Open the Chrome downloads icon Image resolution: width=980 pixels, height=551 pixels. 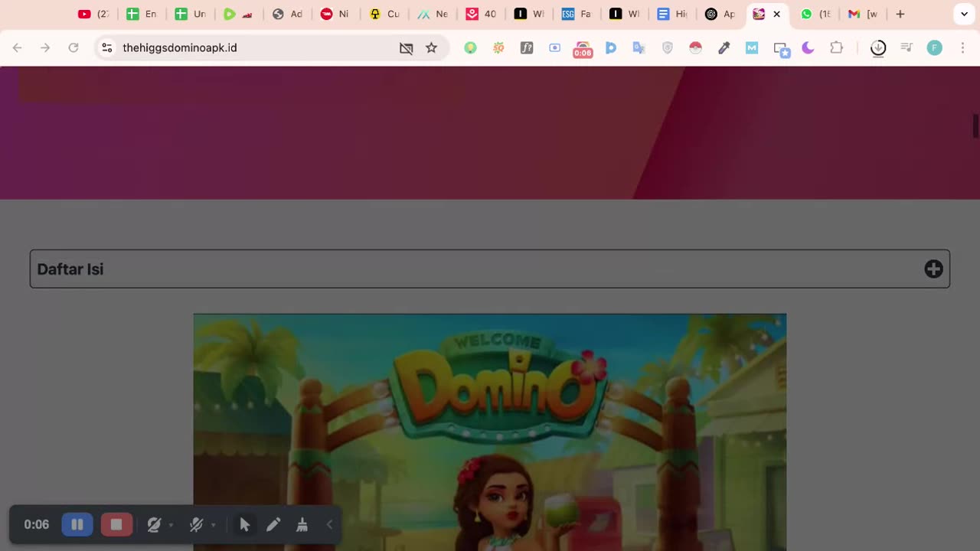[x=878, y=47]
